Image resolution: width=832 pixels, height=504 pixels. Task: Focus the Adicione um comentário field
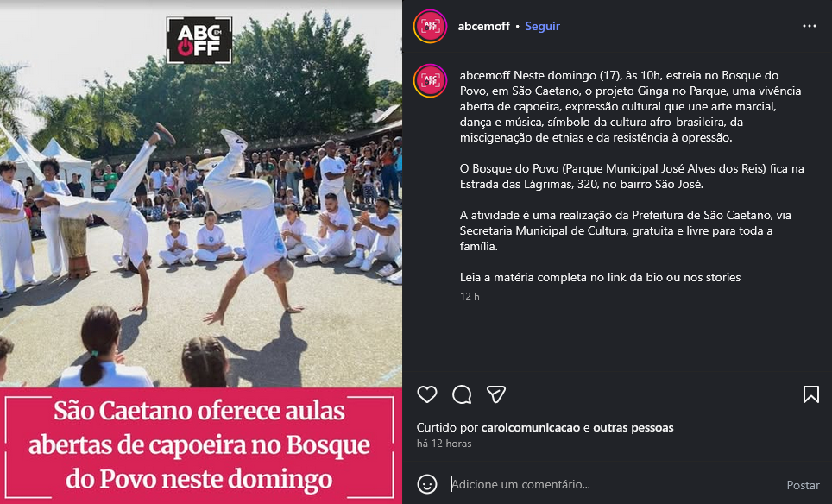610,484
